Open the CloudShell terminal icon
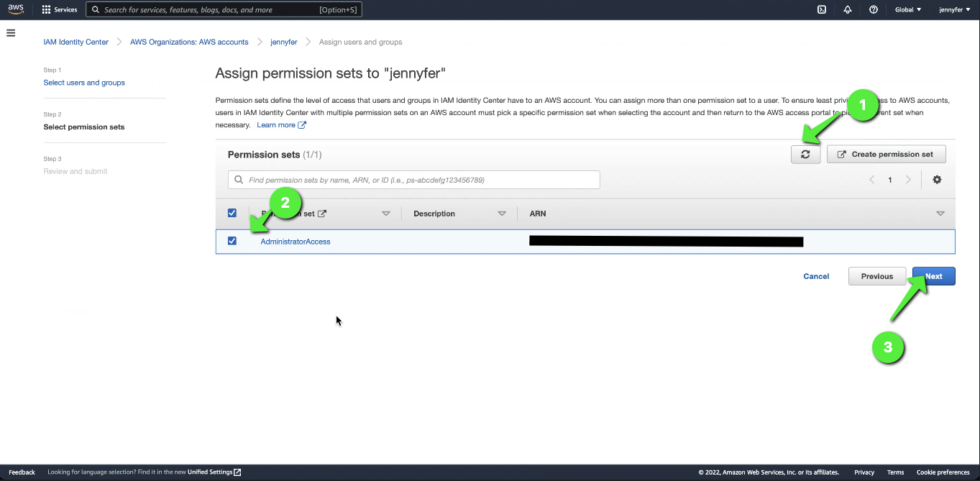This screenshot has width=980, height=481. click(x=822, y=10)
